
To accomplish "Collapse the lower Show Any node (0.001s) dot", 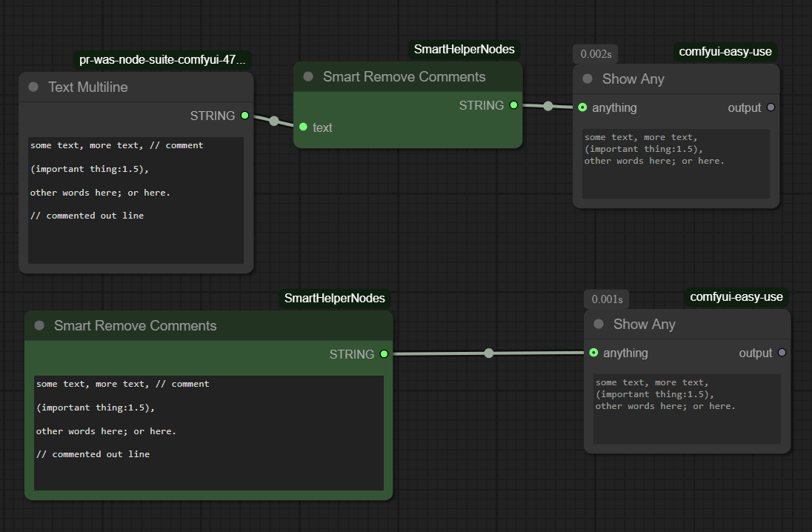I will (599, 324).
